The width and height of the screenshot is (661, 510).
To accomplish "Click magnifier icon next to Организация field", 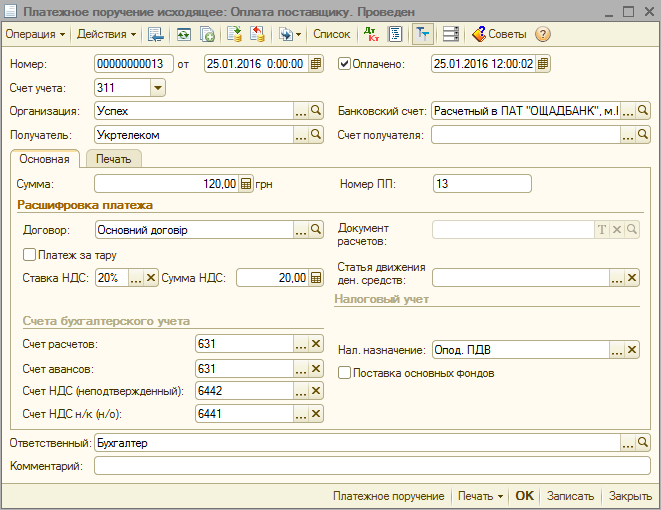I will pyautogui.click(x=316, y=111).
